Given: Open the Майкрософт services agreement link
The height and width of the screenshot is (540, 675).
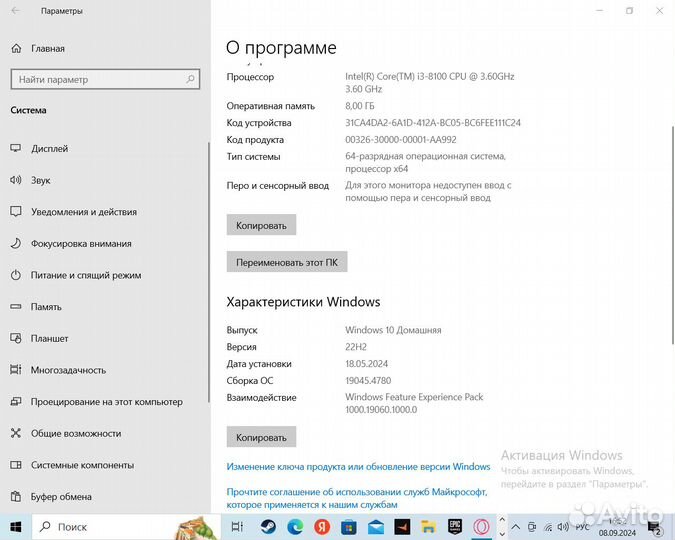Looking at the screenshot, I should click(357, 498).
